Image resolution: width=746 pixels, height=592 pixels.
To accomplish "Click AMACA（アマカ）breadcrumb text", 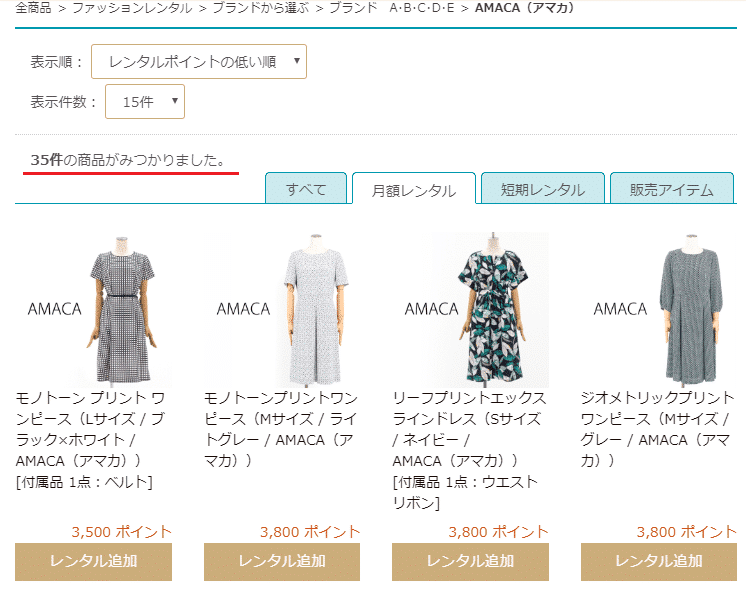I will pos(524,8).
